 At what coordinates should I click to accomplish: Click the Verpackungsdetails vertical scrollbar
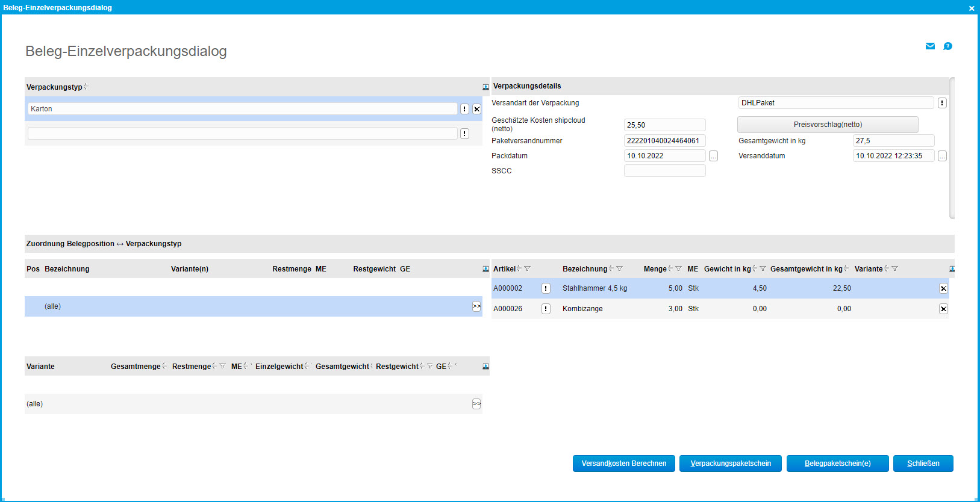pyautogui.click(x=952, y=148)
